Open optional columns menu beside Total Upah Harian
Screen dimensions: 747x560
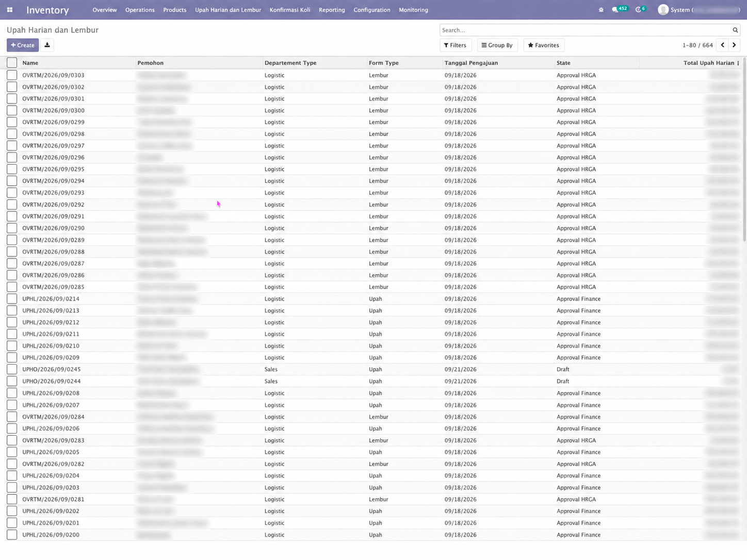(x=738, y=63)
